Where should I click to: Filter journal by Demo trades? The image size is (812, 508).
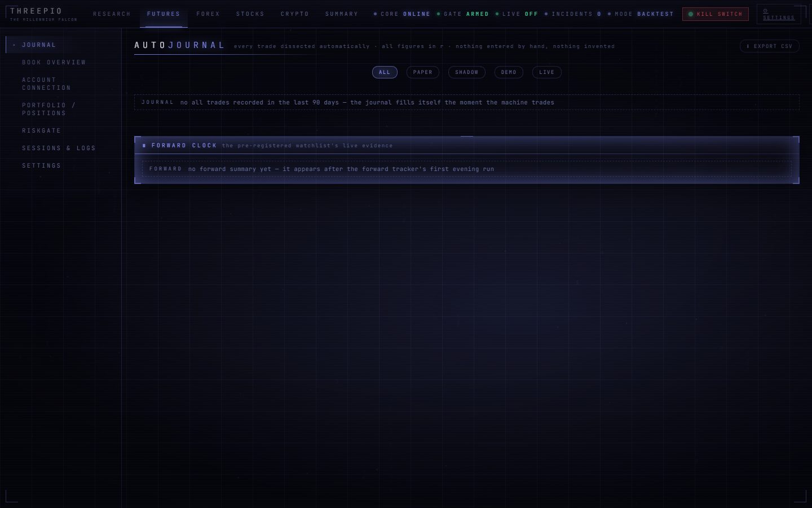[x=509, y=72]
